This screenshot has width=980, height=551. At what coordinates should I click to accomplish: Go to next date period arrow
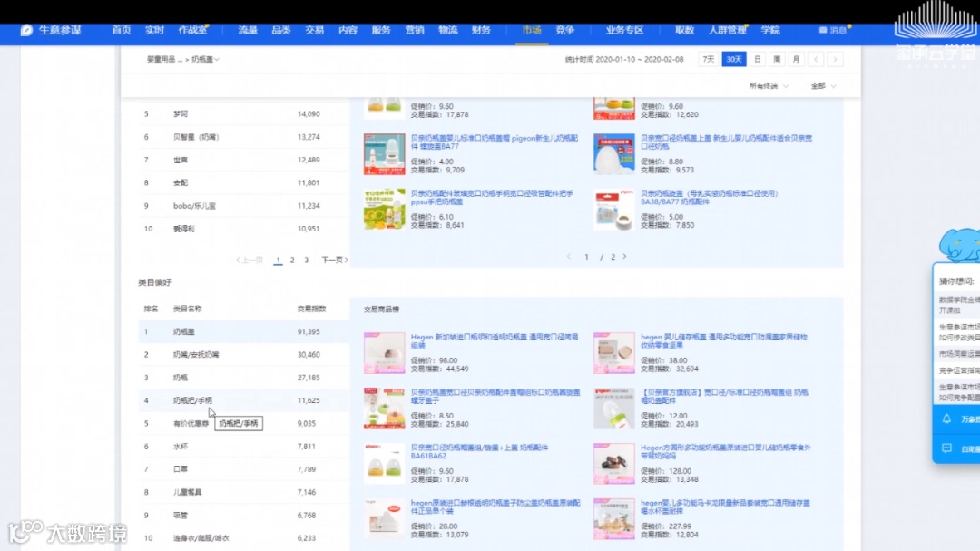835,59
